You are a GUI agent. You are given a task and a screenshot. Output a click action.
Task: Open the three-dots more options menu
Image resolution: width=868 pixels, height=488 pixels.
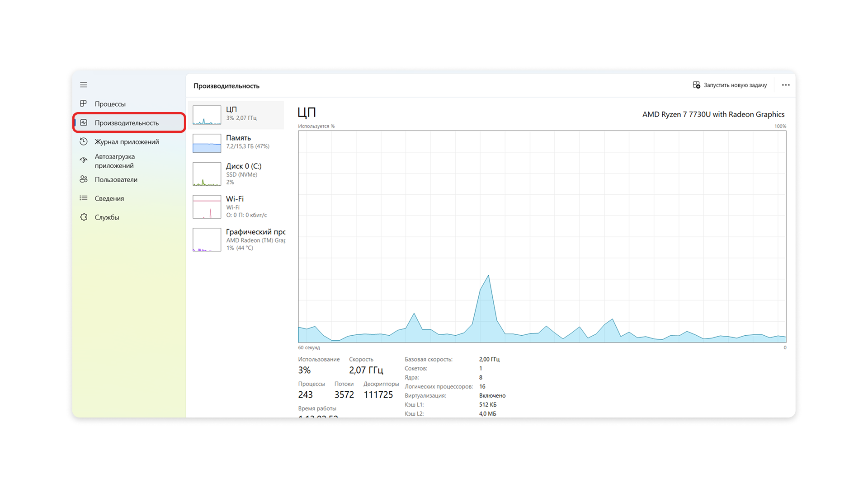tap(786, 85)
